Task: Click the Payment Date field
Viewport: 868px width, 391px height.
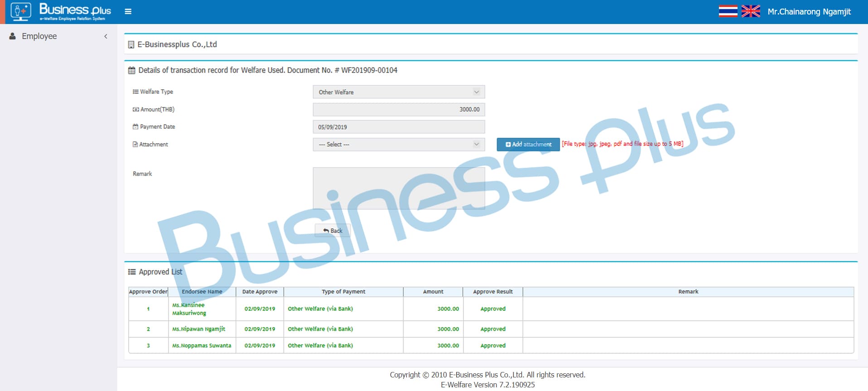Action: pos(399,127)
